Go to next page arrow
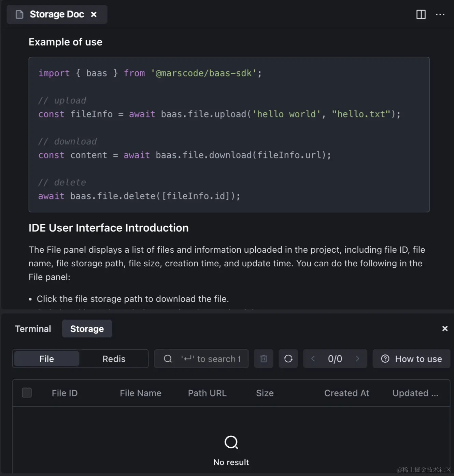The image size is (454, 476). (x=357, y=359)
